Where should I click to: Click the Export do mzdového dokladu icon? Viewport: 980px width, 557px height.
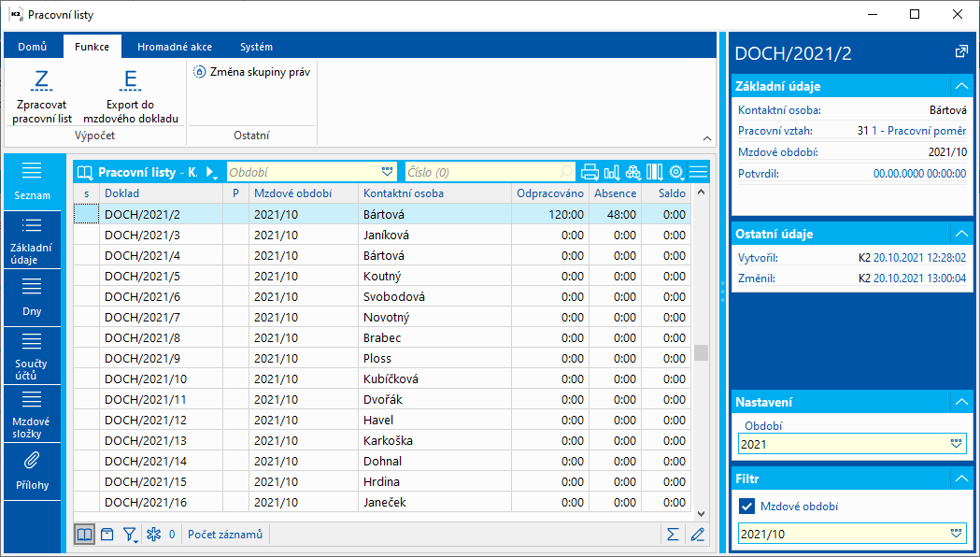click(131, 80)
